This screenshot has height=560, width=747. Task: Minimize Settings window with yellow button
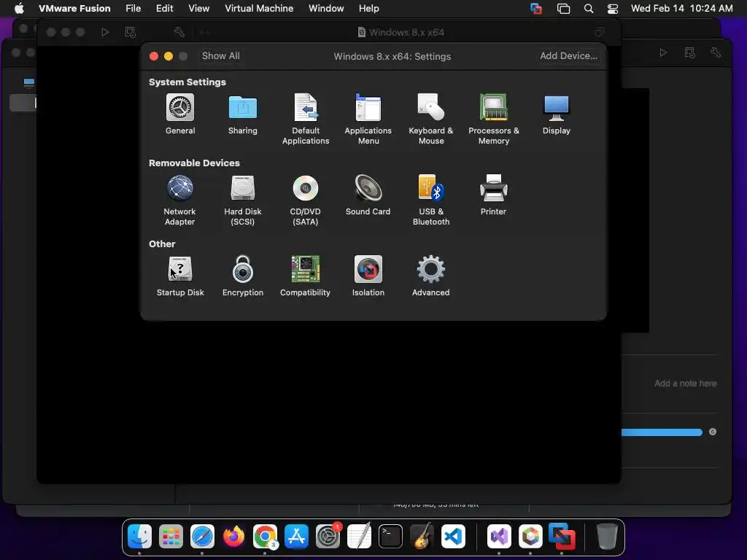[169, 56]
